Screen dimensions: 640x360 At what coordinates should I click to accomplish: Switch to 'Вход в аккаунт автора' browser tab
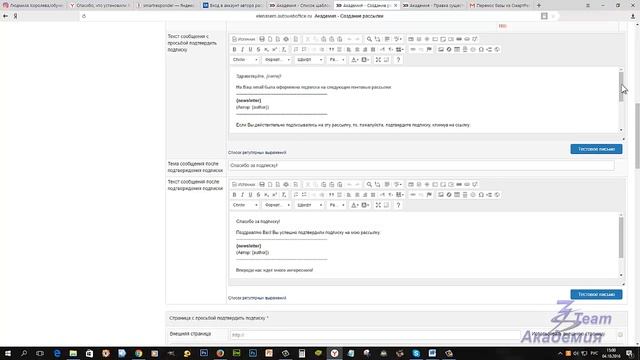point(233,5)
